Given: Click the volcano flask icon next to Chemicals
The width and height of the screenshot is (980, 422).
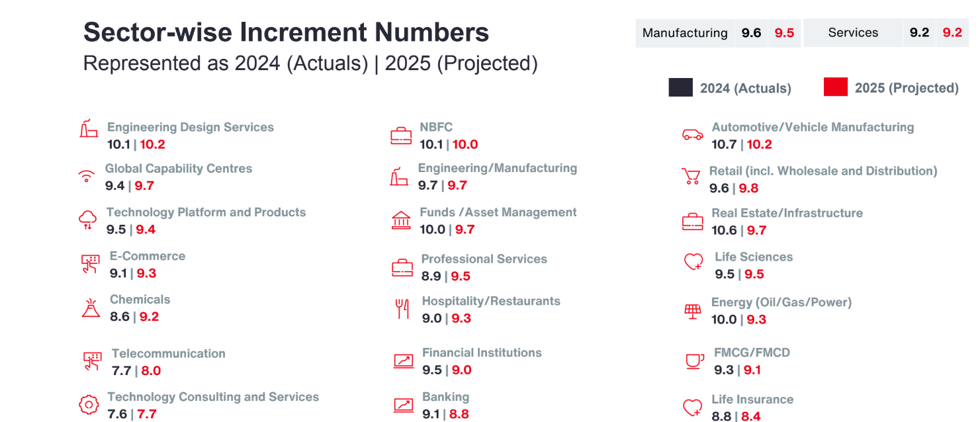Looking at the screenshot, I should [91, 308].
